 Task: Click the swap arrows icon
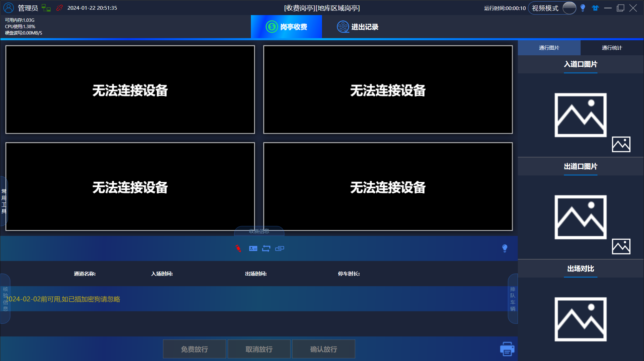coord(266,248)
